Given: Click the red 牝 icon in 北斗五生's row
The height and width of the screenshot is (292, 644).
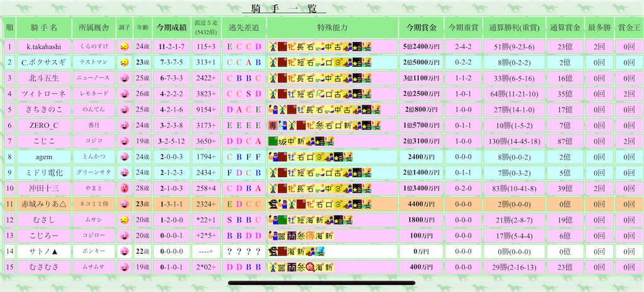Looking at the screenshot, I should pos(292,78).
